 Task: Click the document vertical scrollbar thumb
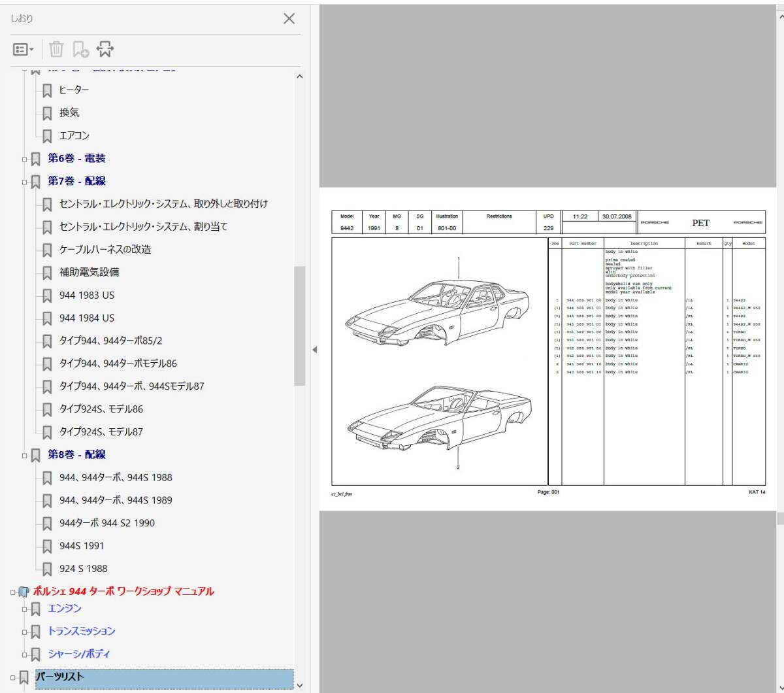point(780,519)
